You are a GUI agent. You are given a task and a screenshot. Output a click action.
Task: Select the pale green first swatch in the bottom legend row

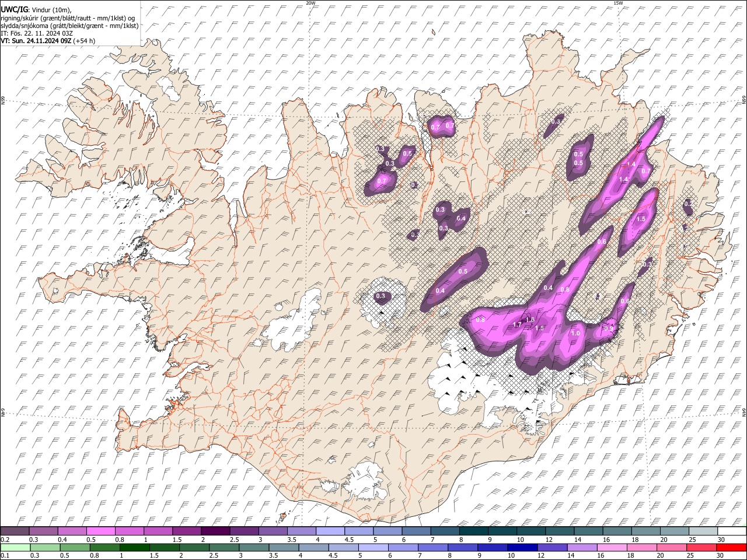tap(15, 547)
